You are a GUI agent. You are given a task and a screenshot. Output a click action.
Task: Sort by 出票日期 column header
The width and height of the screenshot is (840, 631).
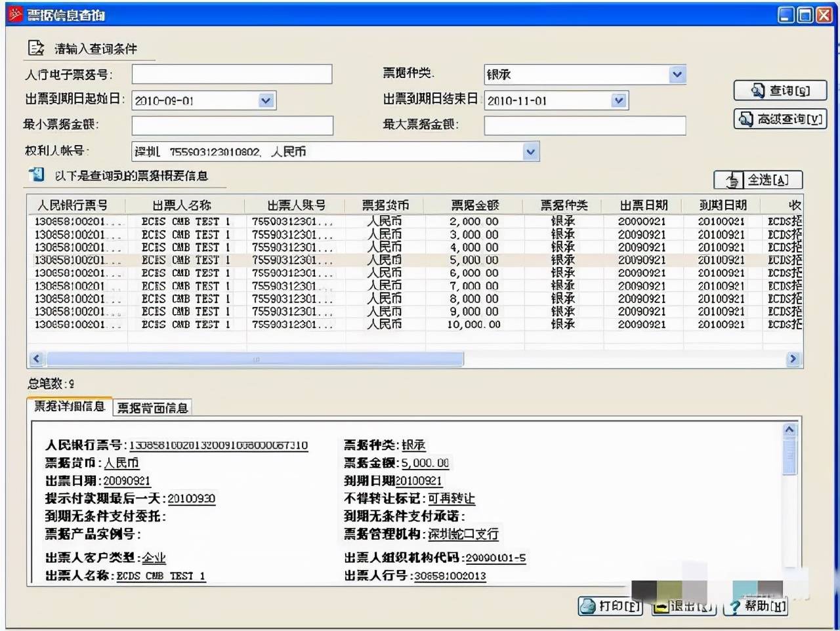click(642, 205)
